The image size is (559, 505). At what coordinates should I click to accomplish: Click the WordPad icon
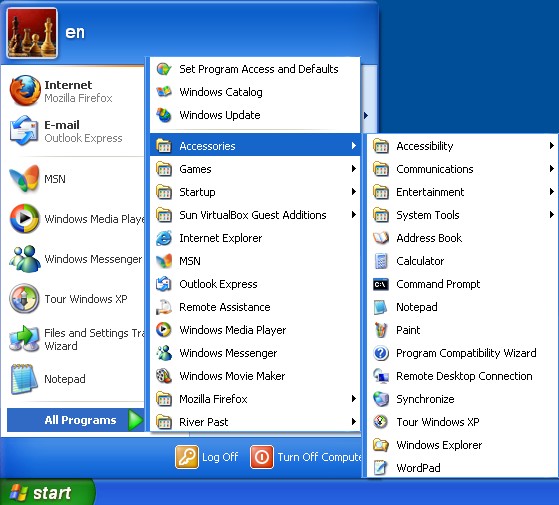pos(381,468)
